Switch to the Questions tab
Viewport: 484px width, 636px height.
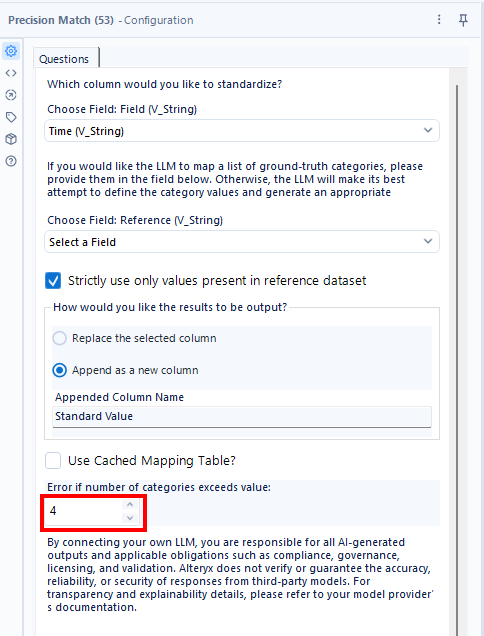pos(64,59)
